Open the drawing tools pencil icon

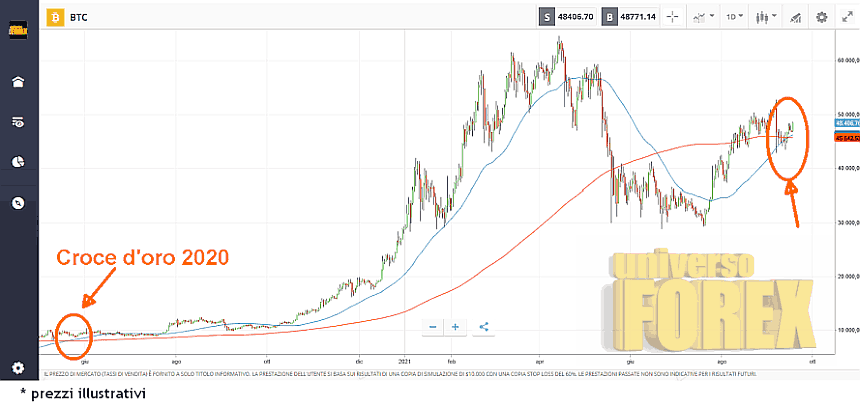point(796,17)
